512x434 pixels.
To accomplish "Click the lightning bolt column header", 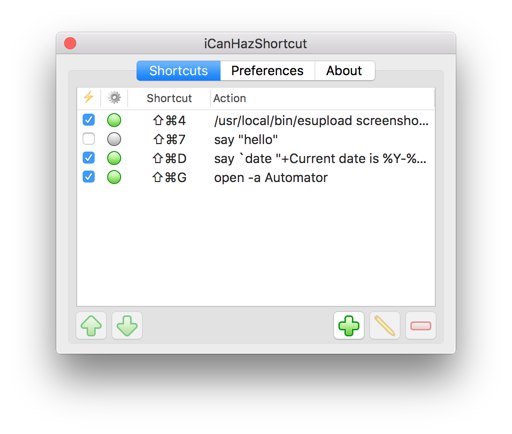I will tap(88, 98).
